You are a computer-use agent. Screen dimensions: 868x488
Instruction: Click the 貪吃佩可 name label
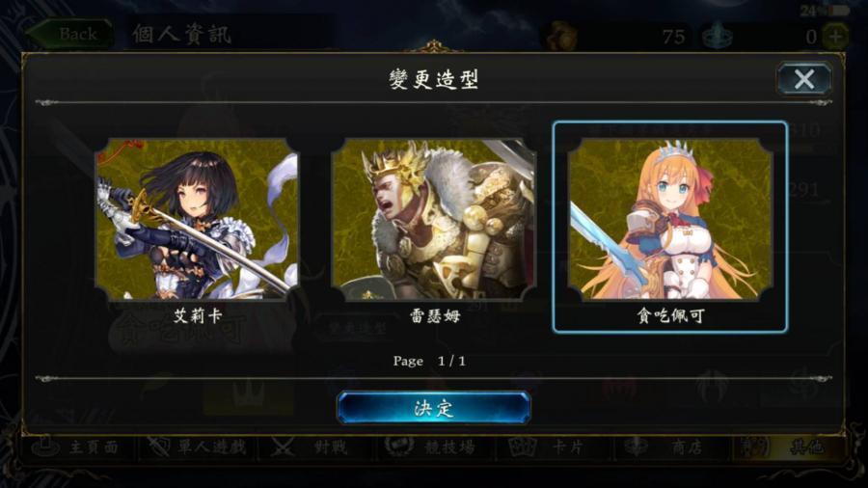coord(670,316)
